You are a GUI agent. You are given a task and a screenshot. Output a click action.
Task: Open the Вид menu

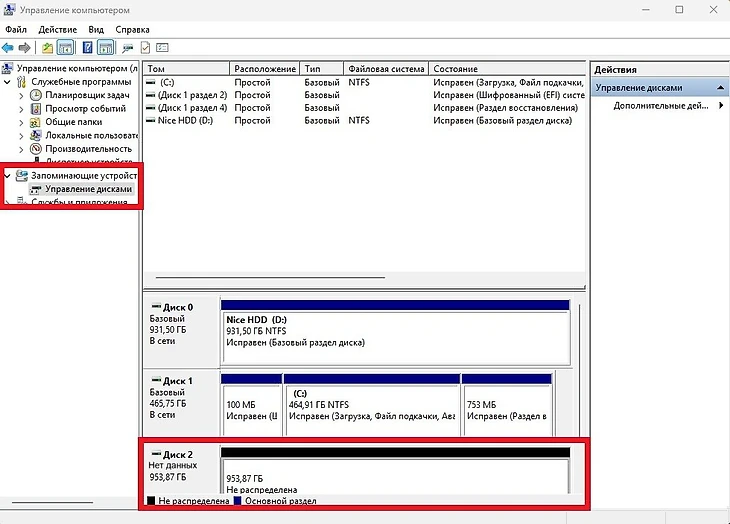pos(94,30)
